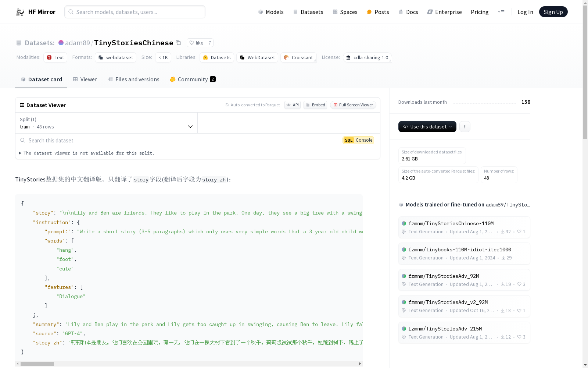Open the TinyStories hyperlink in description
Screen dimensions: 588x368
[x=30, y=180]
